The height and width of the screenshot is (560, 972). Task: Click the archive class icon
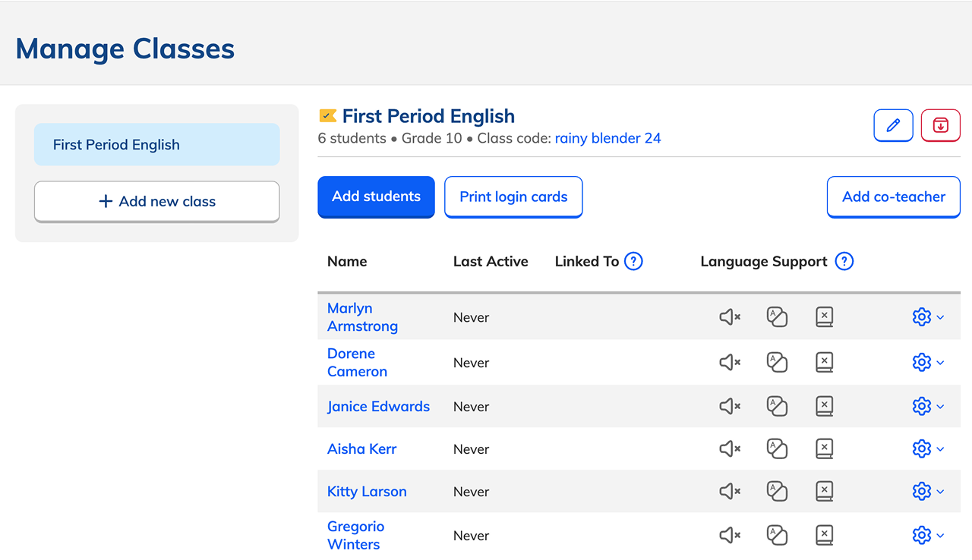pos(940,125)
